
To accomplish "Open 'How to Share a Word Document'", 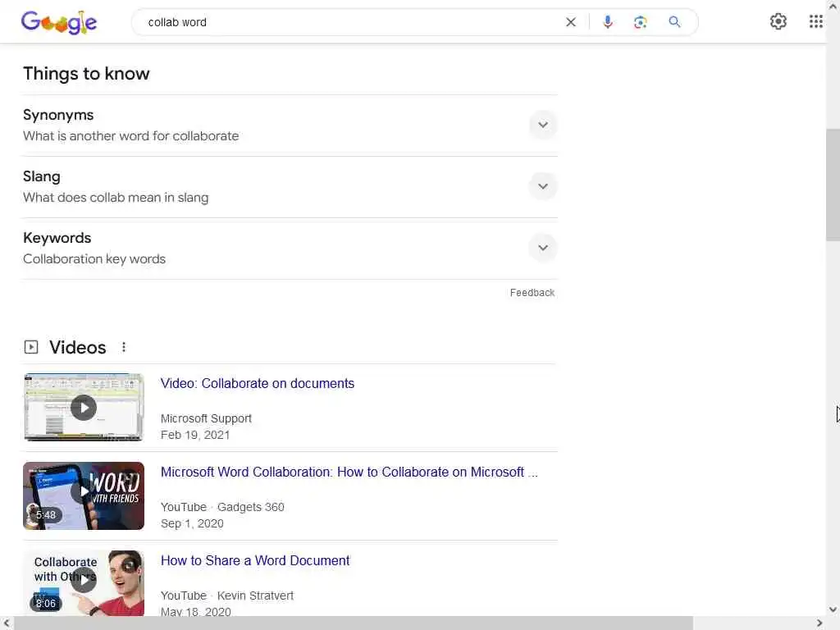I will (x=255, y=560).
